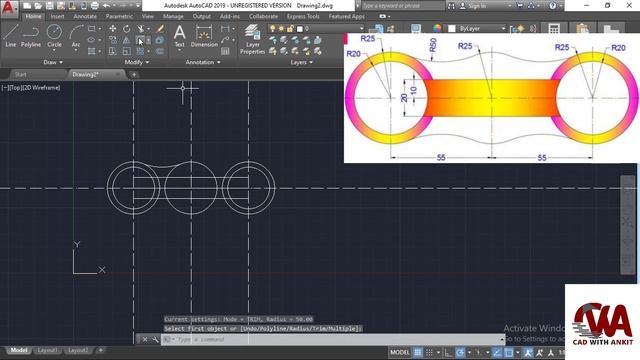Select the Scale tool in Modify

coord(127,51)
